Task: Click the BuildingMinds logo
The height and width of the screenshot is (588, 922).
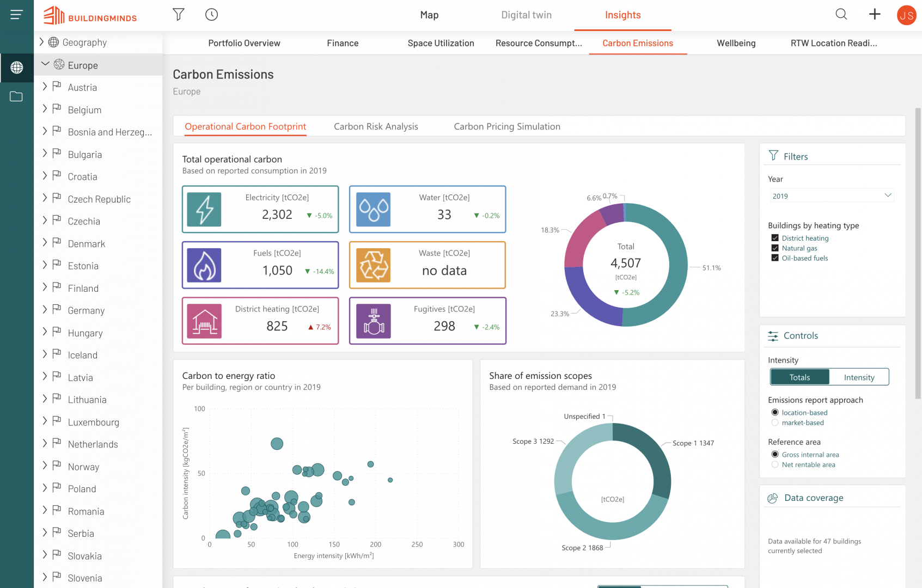Action: [90, 15]
